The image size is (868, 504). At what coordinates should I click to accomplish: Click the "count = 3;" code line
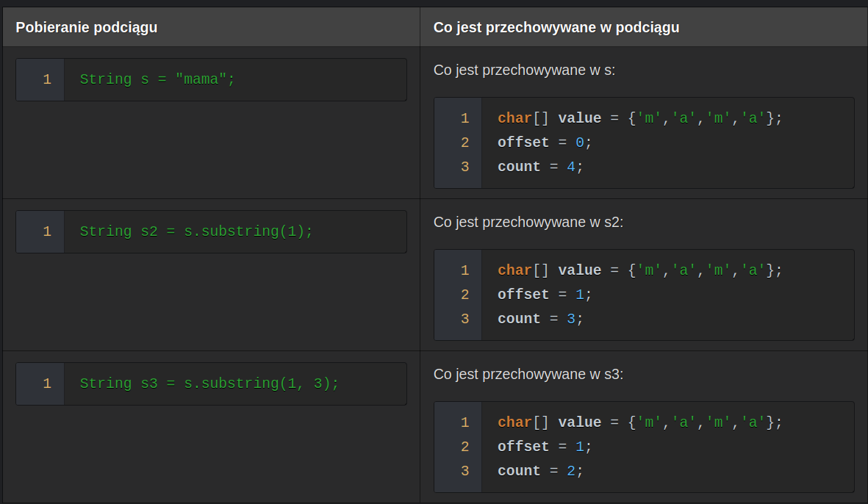point(540,319)
